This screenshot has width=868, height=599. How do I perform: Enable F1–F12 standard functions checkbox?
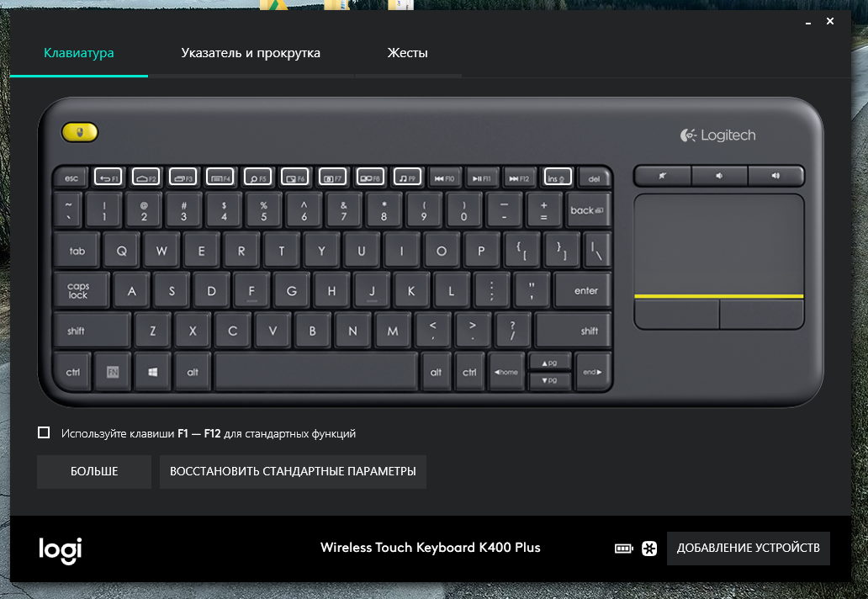[x=44, y=432]
